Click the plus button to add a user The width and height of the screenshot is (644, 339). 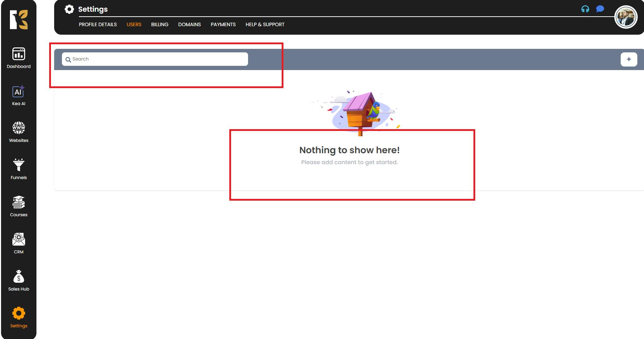(x=629, y=59)
